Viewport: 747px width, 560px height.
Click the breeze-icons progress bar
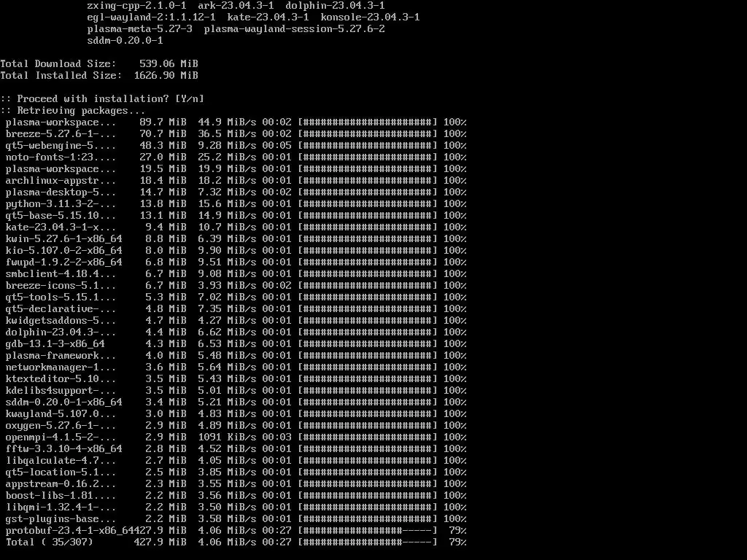click(x=368, y=285)
